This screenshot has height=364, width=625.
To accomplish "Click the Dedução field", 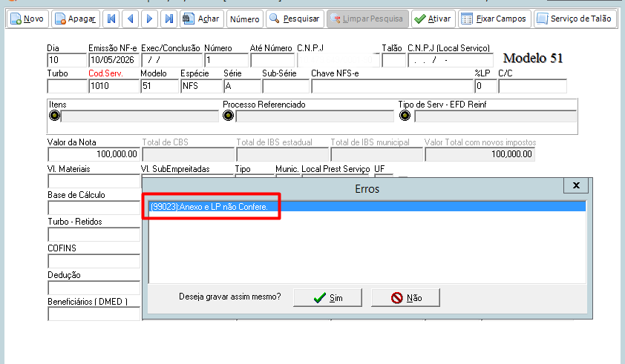I will 94,288.
